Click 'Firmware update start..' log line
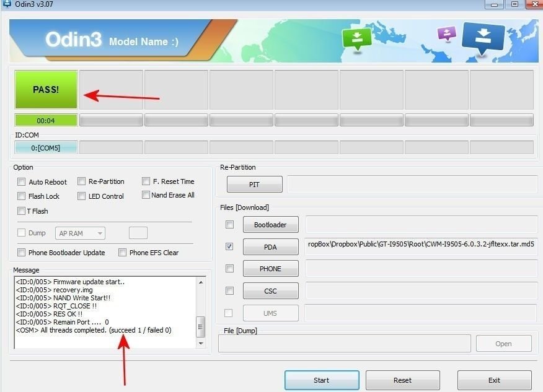Screen dimensions: 543x392 coord(70,282)
